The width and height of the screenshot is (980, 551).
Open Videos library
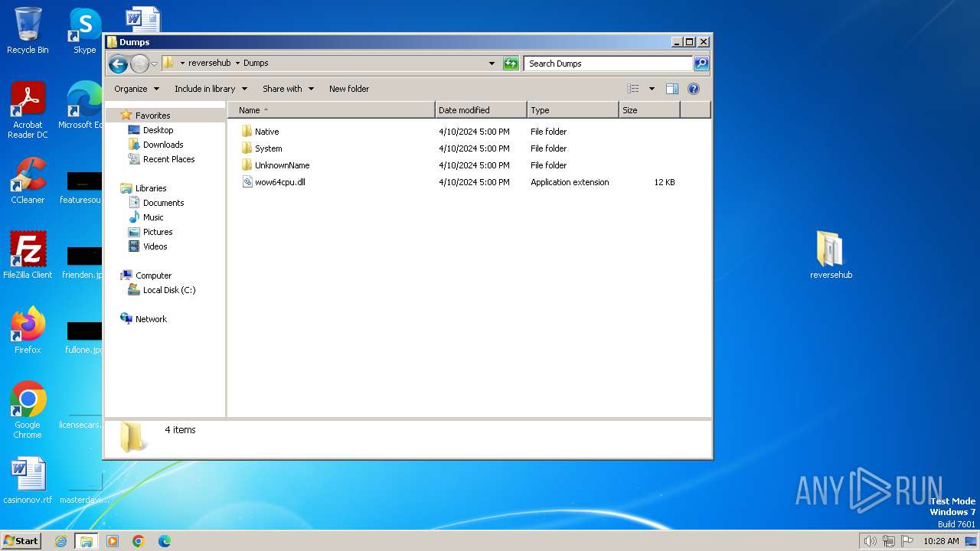pyautogui.click(x=155, y=246)
